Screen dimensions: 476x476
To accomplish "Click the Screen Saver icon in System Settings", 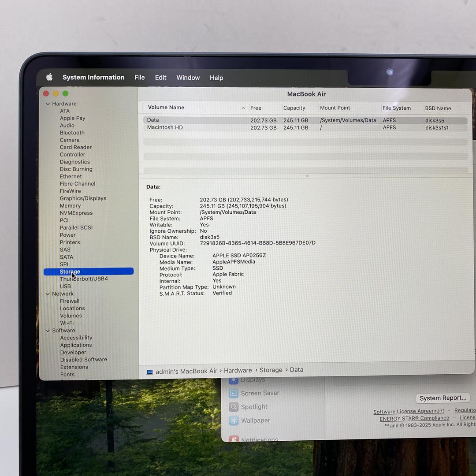I will pyautogui.click(x=234, y=393).
